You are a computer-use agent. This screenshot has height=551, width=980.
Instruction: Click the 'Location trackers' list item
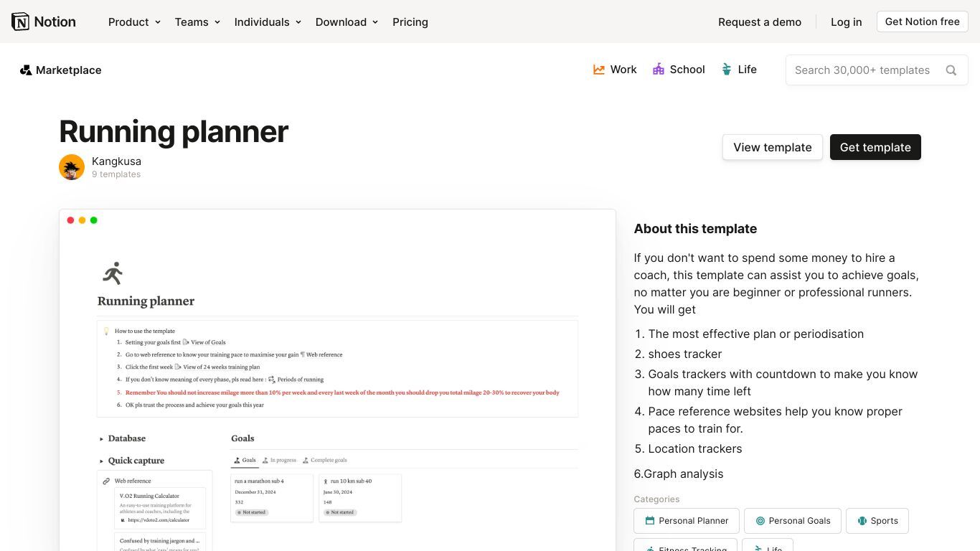(695, 448)
